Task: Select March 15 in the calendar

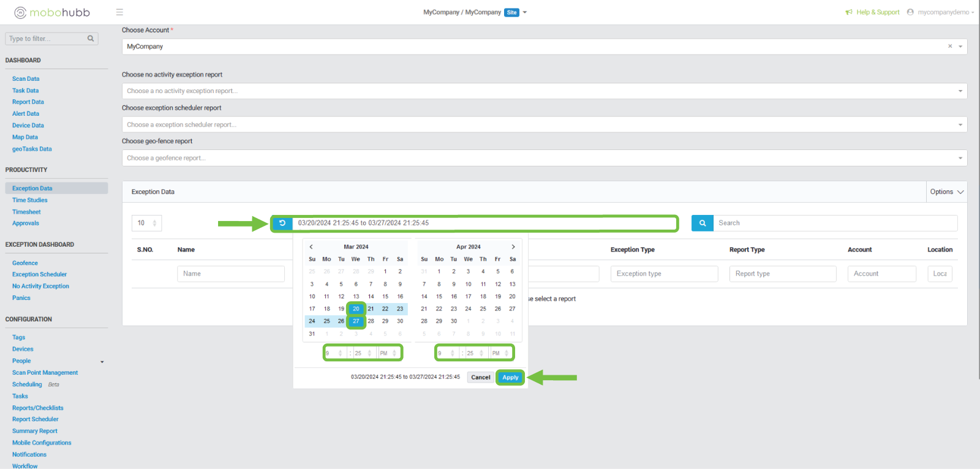Action: pyautogui.click(x=385, y=296)
